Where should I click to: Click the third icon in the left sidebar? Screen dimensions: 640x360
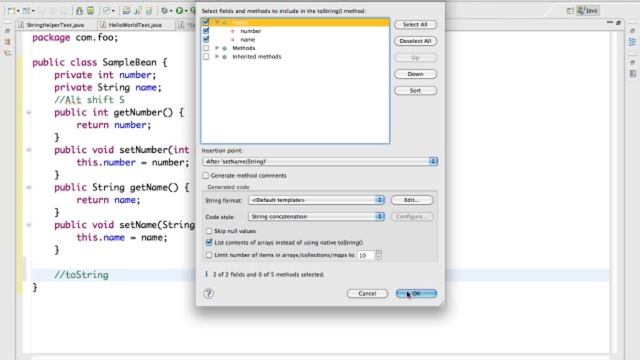7,53
